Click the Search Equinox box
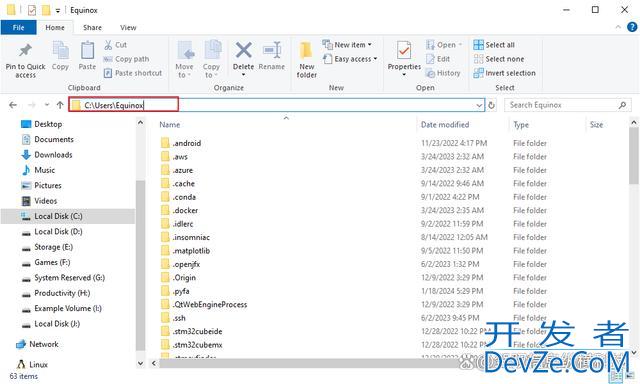This screenshot has width=640, height=384. click(x=567, y=105)
